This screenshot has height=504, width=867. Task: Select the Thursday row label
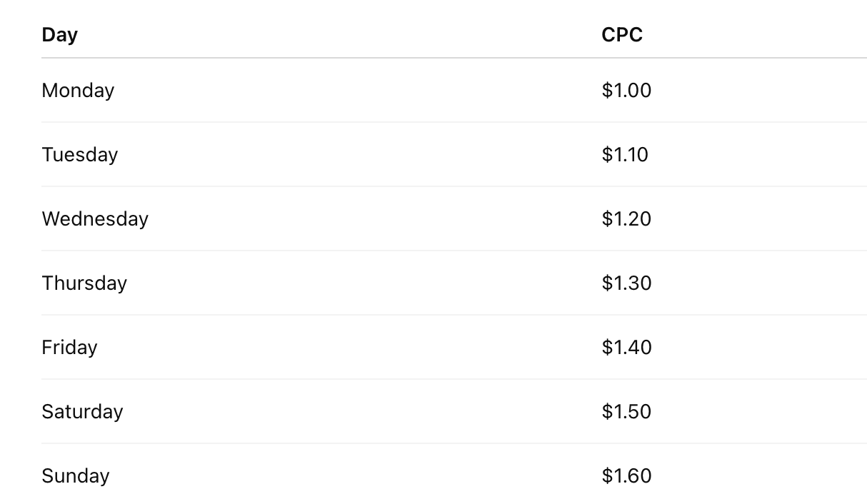point(84,283)
